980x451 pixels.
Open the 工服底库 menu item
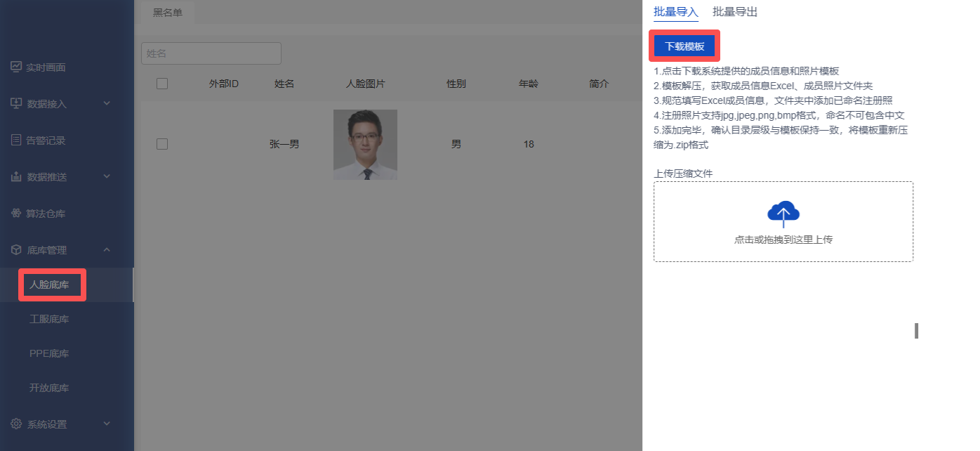click(49, 320)
